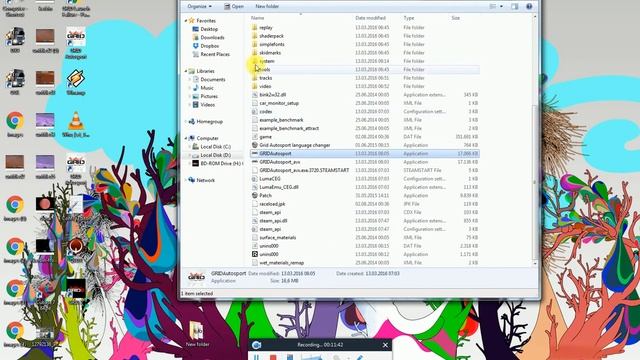
Task: Open the view options dropdown arrow
Action: (501, 6)
